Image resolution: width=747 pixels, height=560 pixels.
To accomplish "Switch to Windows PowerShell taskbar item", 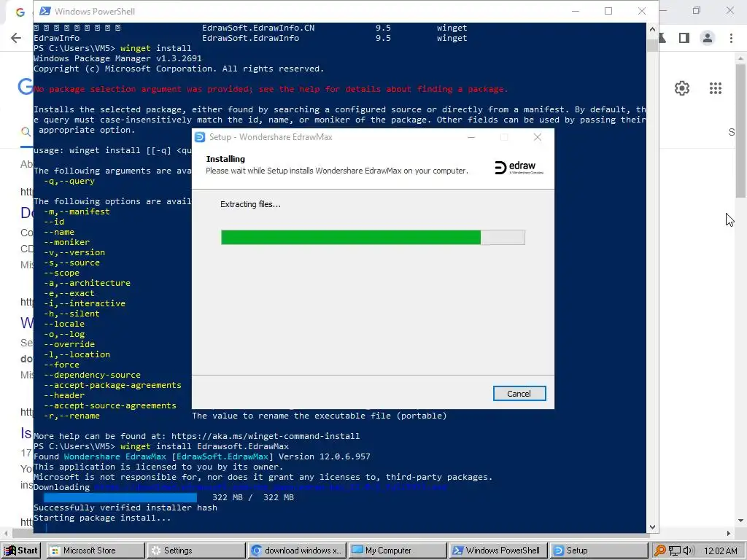I will tap(498, 551).
